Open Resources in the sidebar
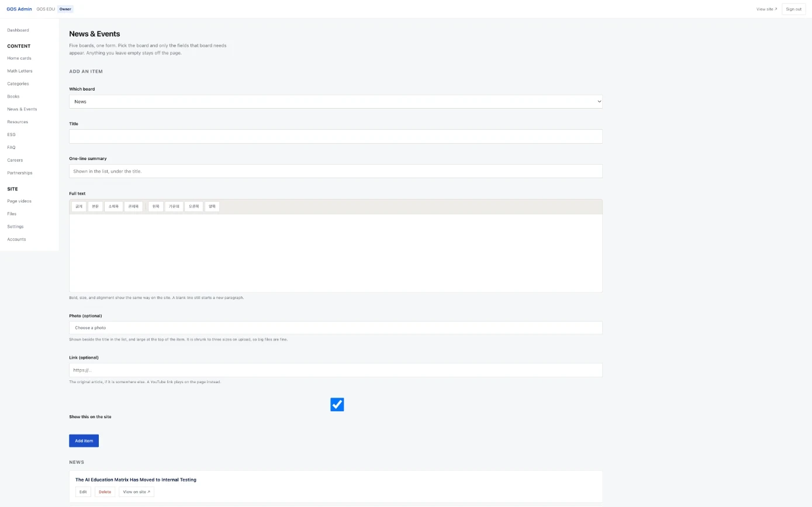Screen dimensions: 812x507 point(18,122)
